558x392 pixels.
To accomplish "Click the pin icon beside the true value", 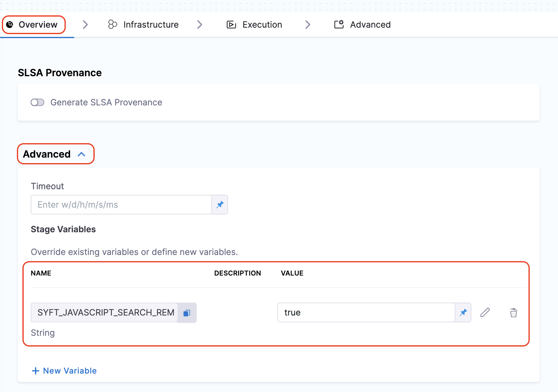I will click(x=463, y=313).
